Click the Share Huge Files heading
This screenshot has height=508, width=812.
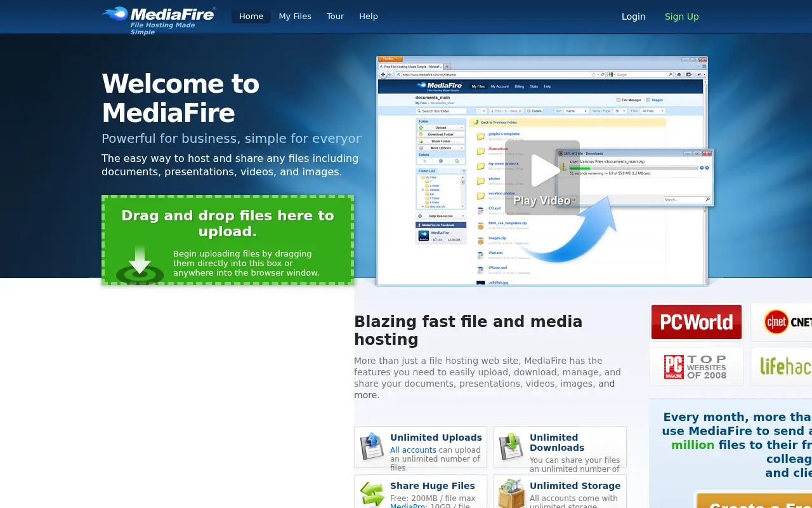(x=433, y=486)
